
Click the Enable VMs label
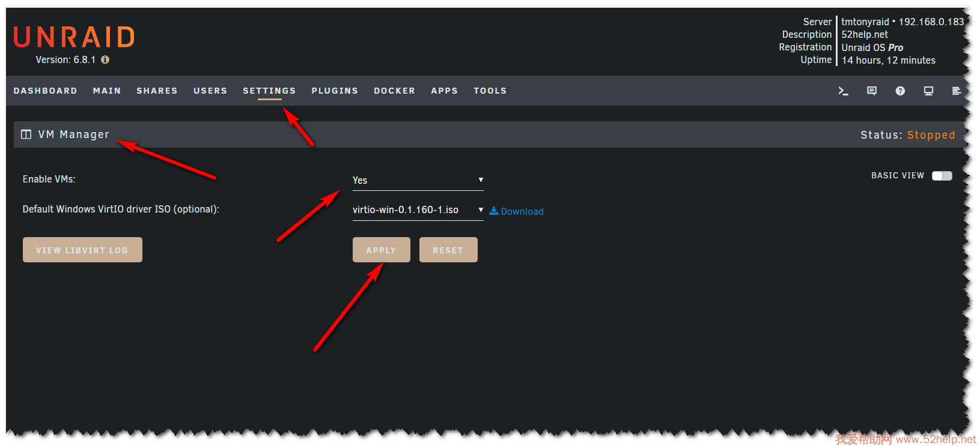click(x=49, y=179)
